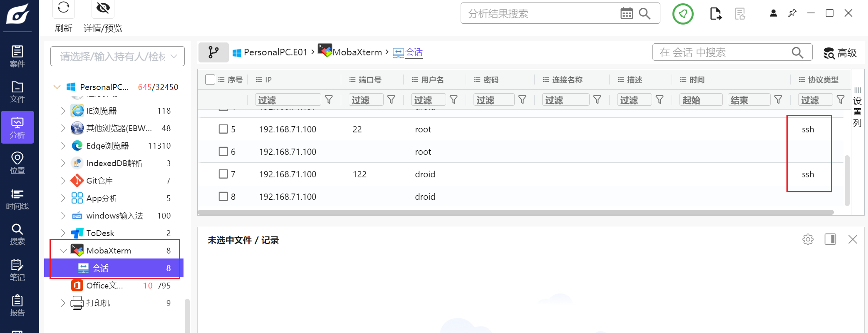Toggle the select-all header checkbox
This screenshot has height=333, width=868.
210,80
